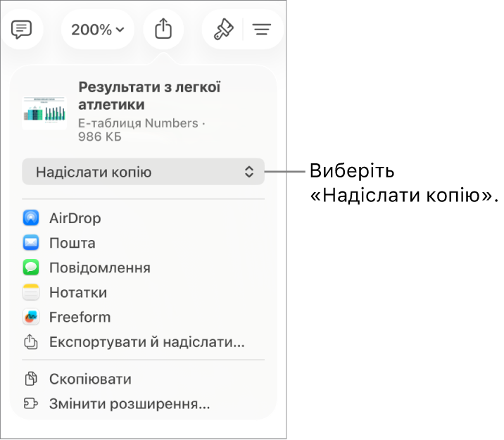This screenshot has width=504, height=440.
Task: Click the change extension icon
Action: click(x=31, y=403)
